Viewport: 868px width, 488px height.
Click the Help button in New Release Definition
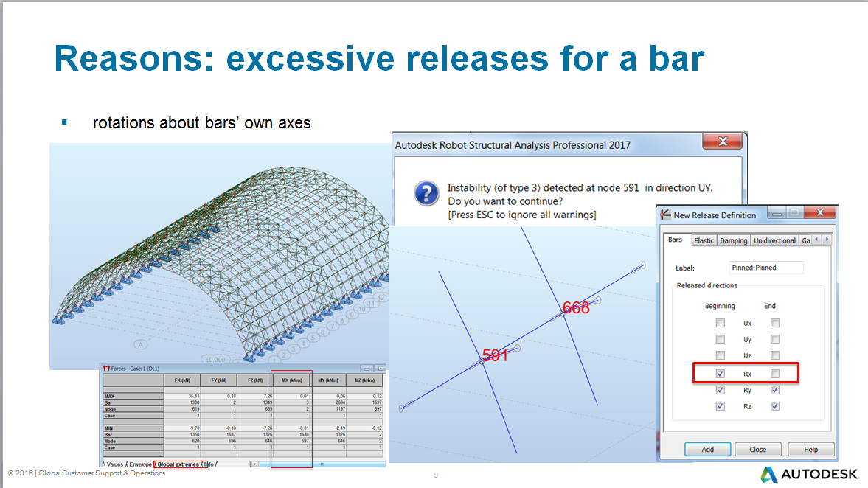tap(810, 449)
